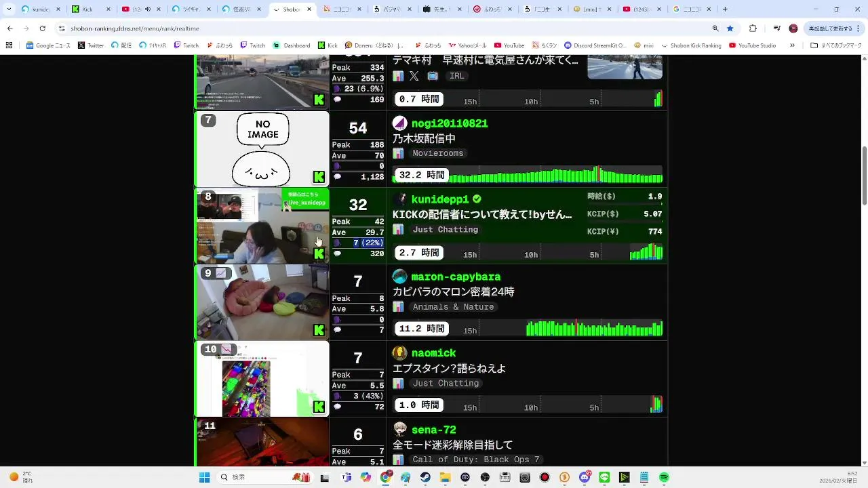Open the Google ニュース bookmark
The height and width of the screenshot is (488, 868).
point(48,45)
